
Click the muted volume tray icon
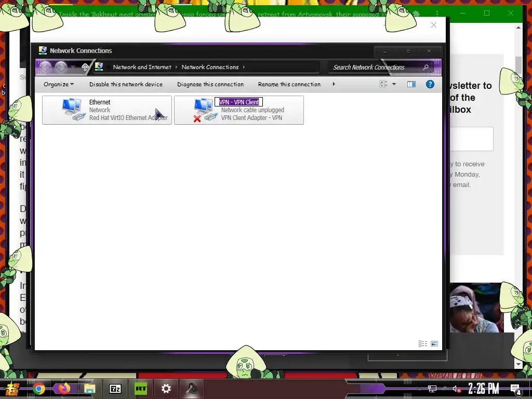click(x=456, y=389)
